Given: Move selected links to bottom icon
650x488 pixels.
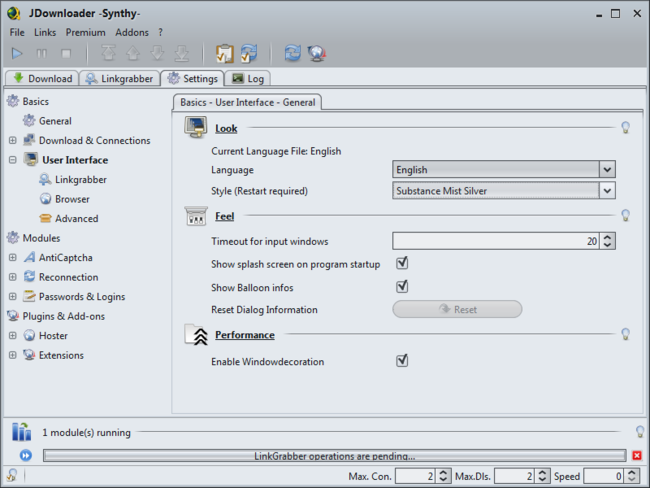Looking at the screenshot, I should 182,53.
